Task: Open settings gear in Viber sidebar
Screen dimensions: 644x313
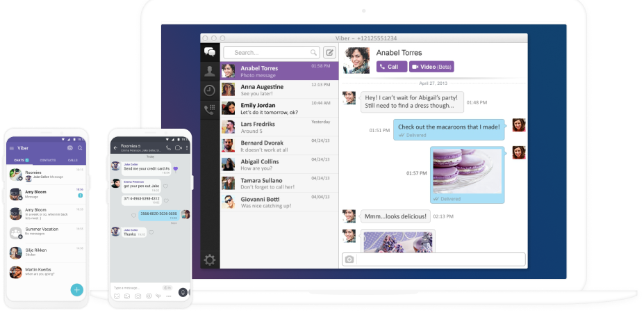Action: (209, 259)
